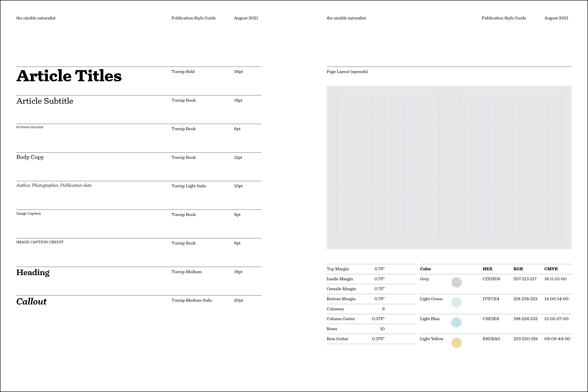This screenshot has height=392, width=588.
Task: Click the Page Layout (spreads) label
Action: (347, 72)
